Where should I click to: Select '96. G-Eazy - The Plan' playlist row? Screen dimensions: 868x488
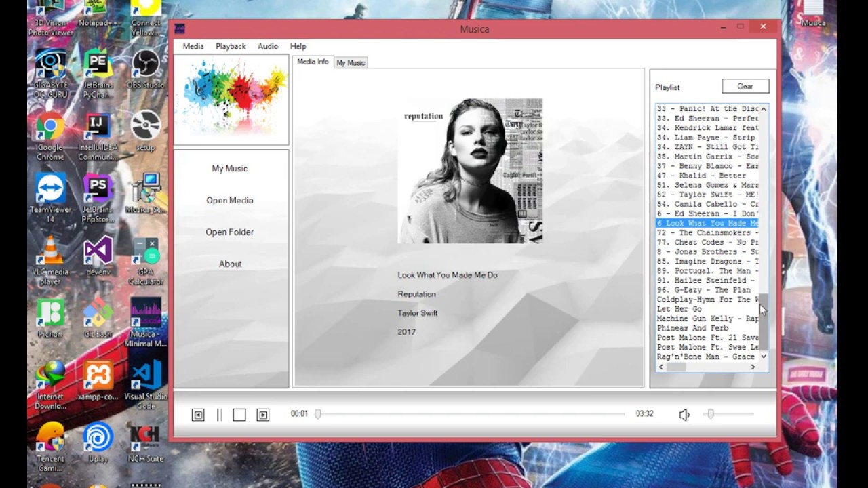pyautogui.click(x=707, y=289)
